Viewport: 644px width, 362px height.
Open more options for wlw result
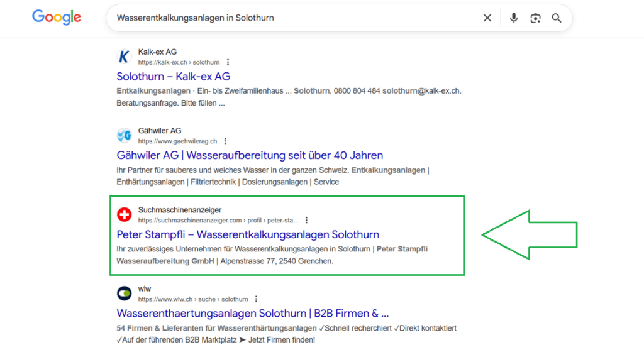[256, 299]
